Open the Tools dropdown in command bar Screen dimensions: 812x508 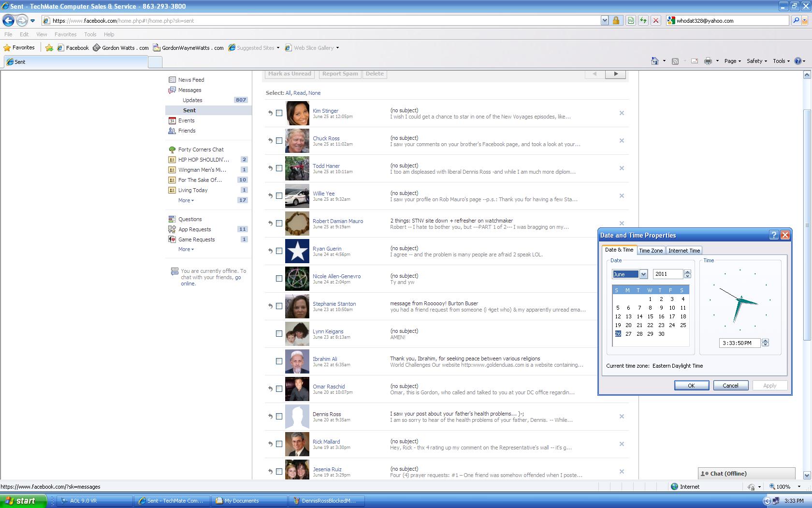click(x=782, y=61)
